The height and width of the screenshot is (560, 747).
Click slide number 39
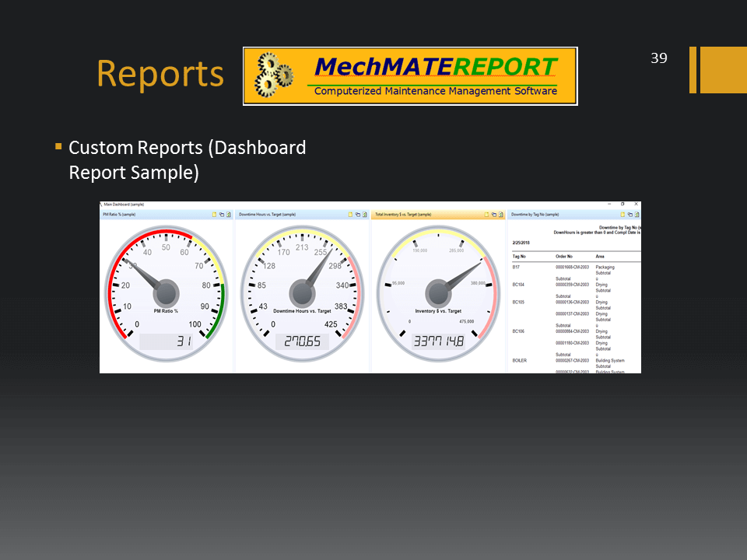pos(659,58)
